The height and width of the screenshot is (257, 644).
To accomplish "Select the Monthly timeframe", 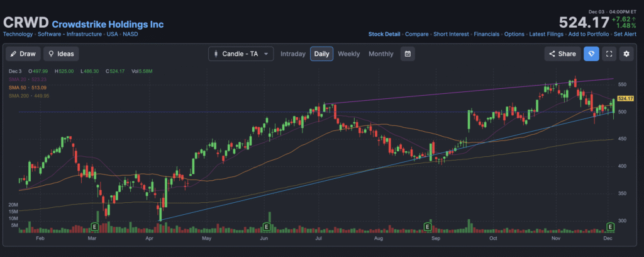I will (380, 54).
